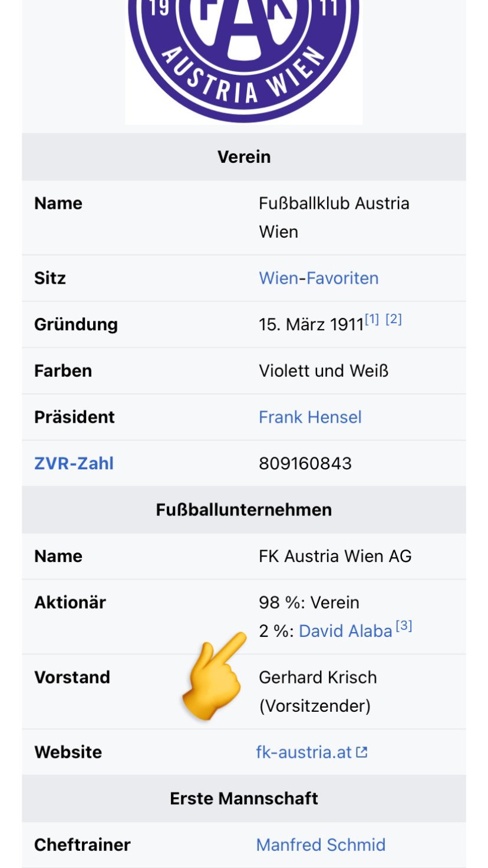
Task: Tap the founding date 15. März 1911
Action: click(311, 324)
